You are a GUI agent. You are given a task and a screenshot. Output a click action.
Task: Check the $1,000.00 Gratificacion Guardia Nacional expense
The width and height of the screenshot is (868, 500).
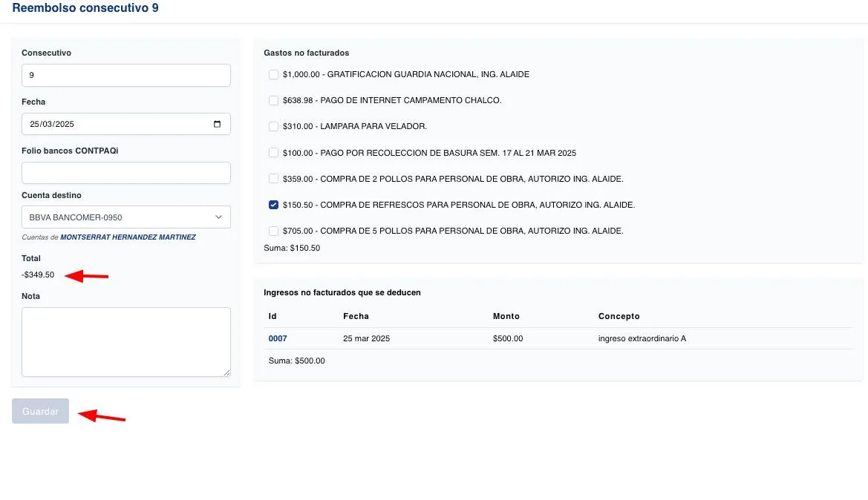[274, 74]
